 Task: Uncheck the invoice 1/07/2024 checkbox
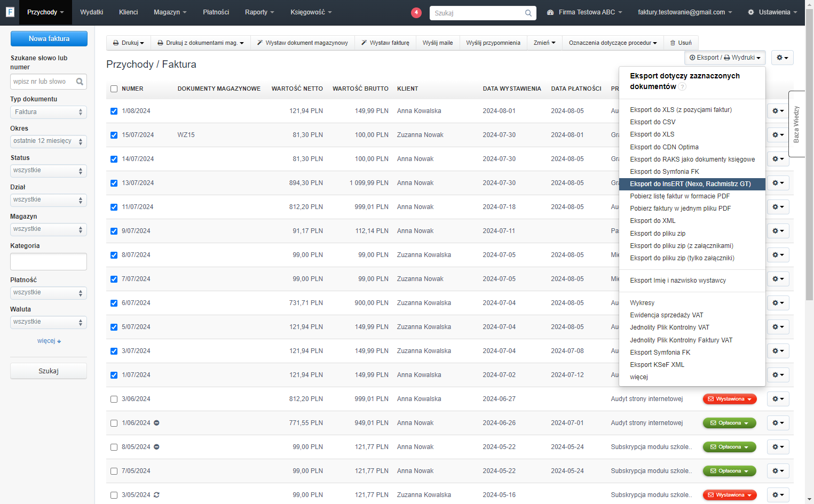(x=114, y=375)
